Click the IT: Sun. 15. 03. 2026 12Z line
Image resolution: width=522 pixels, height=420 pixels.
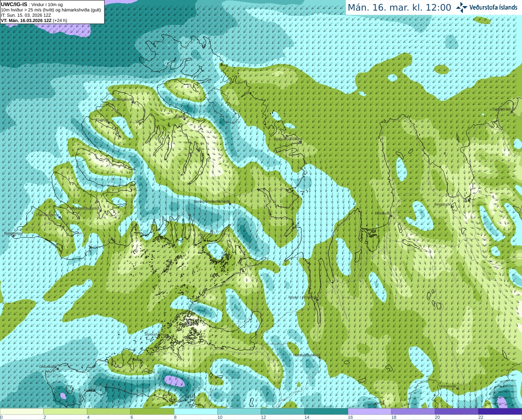[26, 15]
